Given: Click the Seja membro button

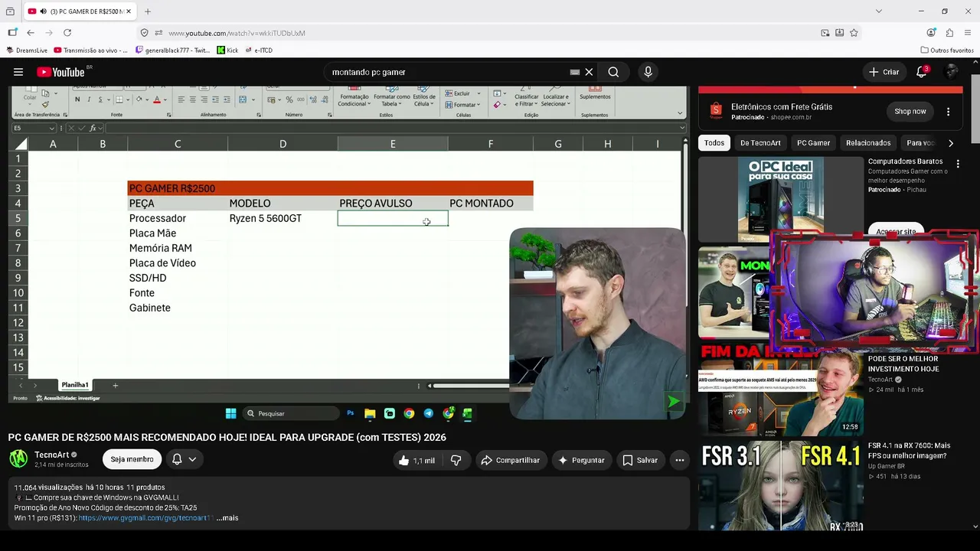Looking at the screenshot, I should [132, 459].
